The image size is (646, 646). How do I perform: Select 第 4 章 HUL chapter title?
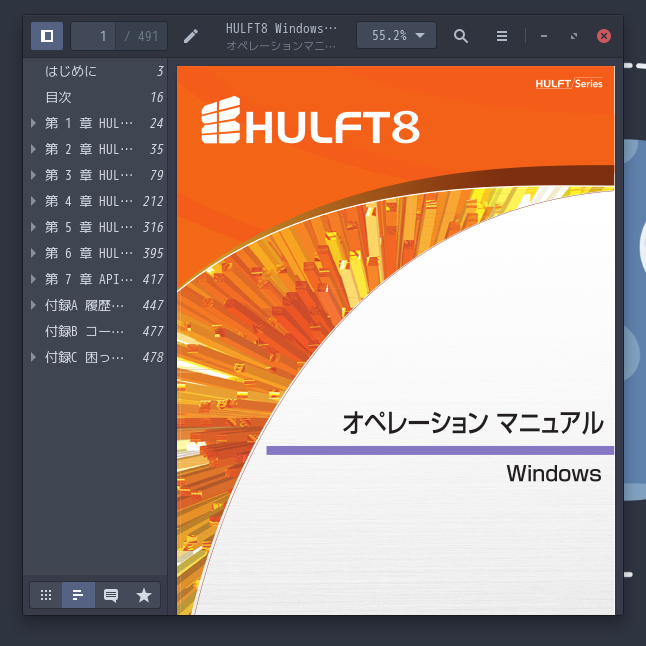pos(89,201)
